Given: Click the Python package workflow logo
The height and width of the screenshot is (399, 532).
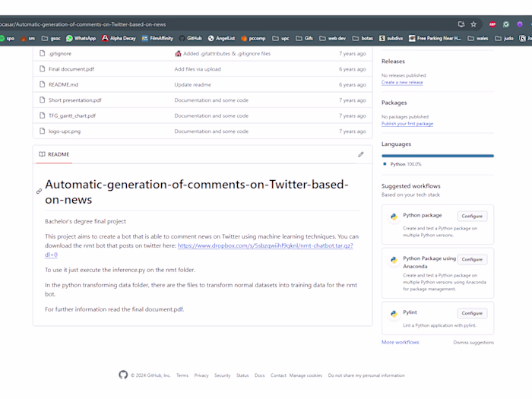Looking at the screenshot, I should (x=394, y=217).
